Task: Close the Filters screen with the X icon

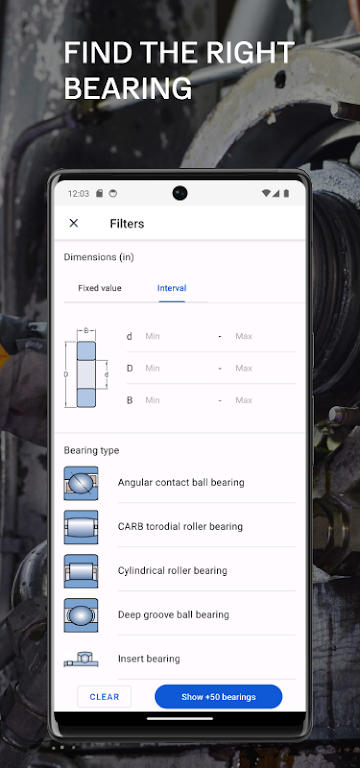Action: tap(74, 223)
